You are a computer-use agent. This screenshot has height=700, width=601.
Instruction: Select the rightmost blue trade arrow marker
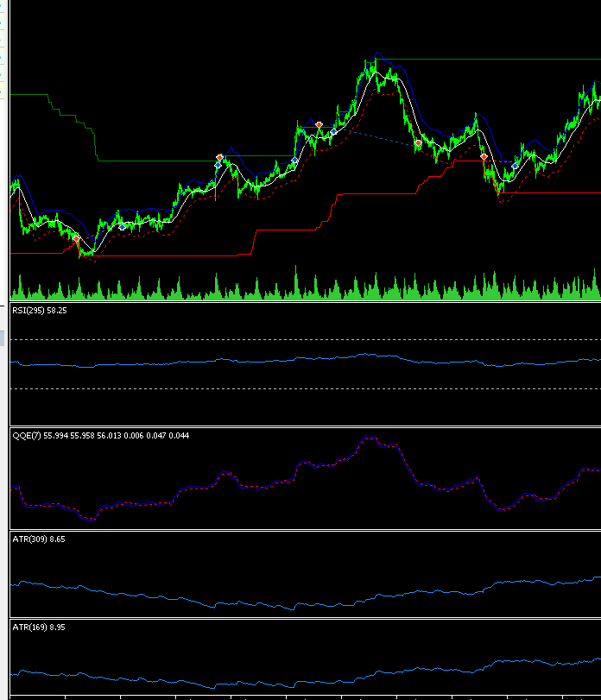tap(516, 165)
